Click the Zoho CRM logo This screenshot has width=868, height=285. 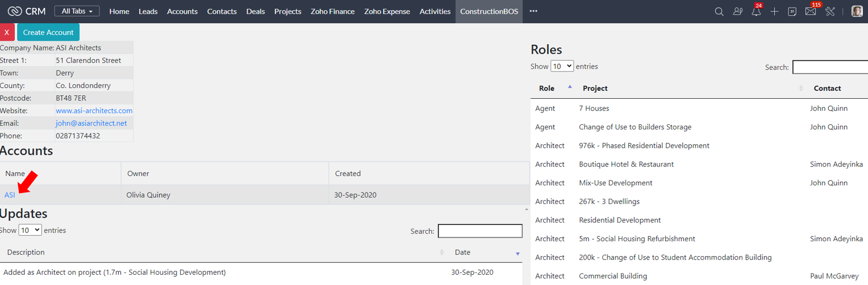point(27,11)
